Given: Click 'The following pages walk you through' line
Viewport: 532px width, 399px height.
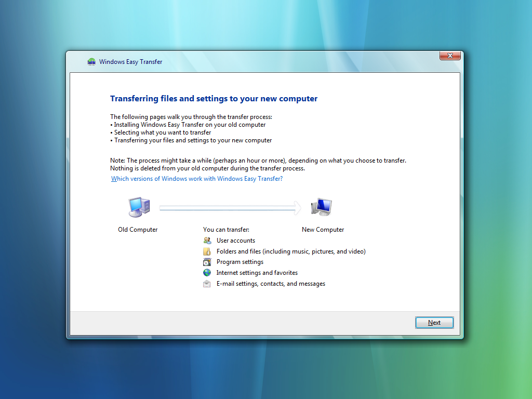Looking at the screenshot, I should coord(191,117).
